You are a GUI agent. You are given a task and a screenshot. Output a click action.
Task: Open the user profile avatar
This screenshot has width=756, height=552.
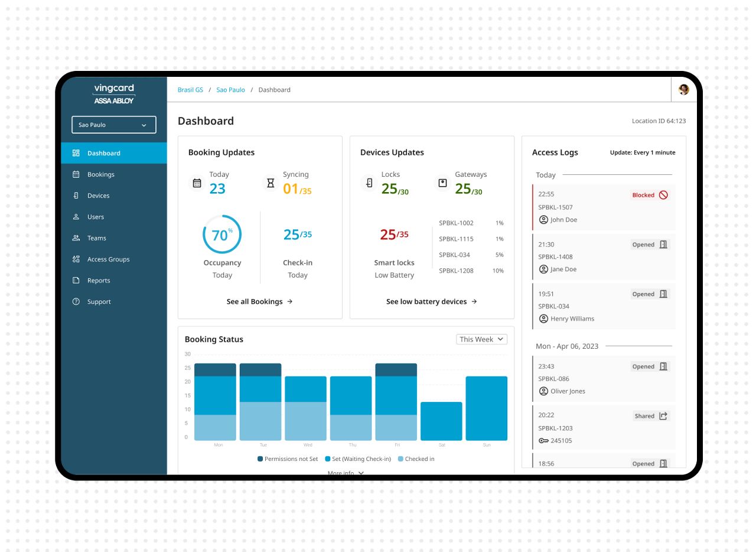(x=683, y=90)
